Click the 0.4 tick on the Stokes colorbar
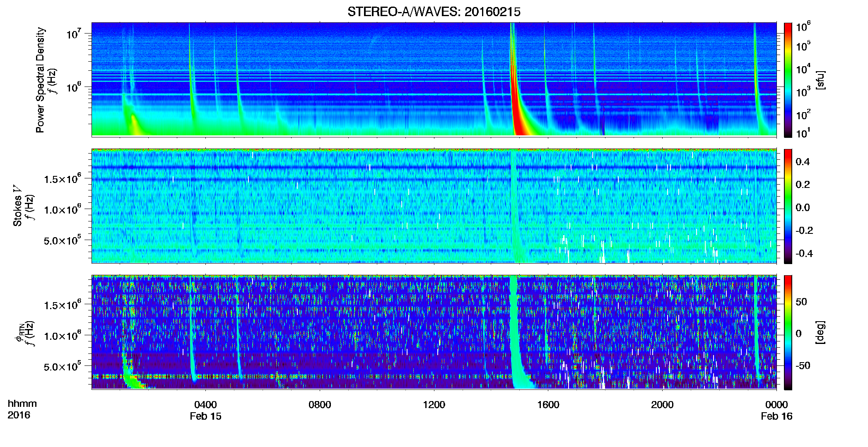The image size is (868, 447). click(x=803, y=162)
